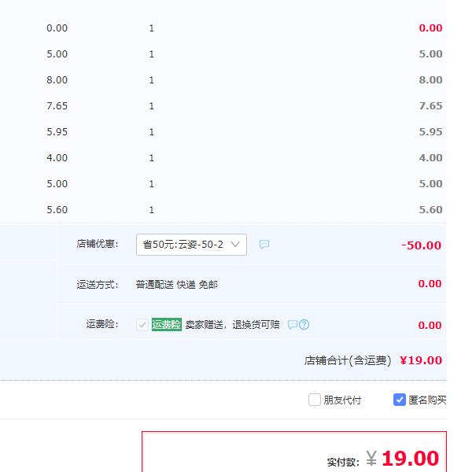Screen dimensions: 476x472
Task: Click the 店铺合计(含运费) label
Action: [348, 361]
